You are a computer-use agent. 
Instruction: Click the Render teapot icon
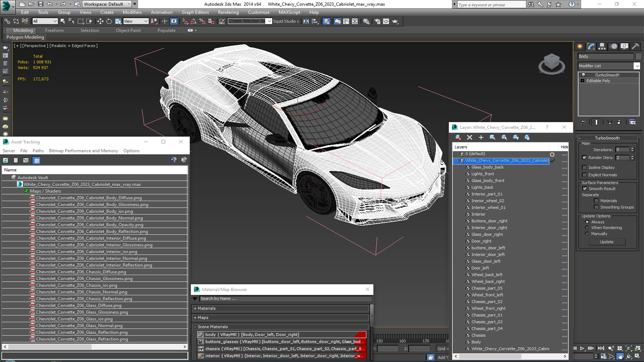[395, 21]
